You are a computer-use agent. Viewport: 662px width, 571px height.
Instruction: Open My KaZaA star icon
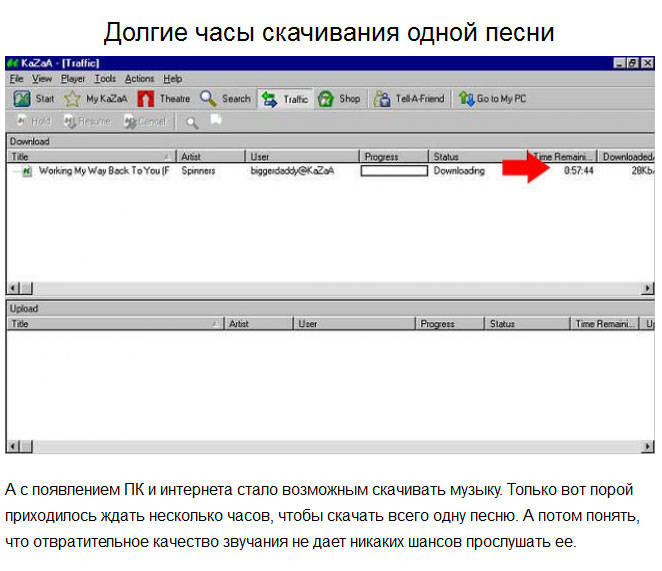(72, 99)
